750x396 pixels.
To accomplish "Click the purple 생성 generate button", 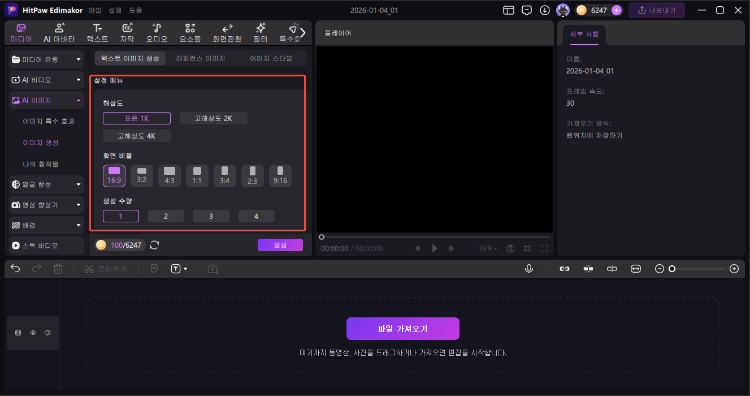I will click(x=280, y=245).
